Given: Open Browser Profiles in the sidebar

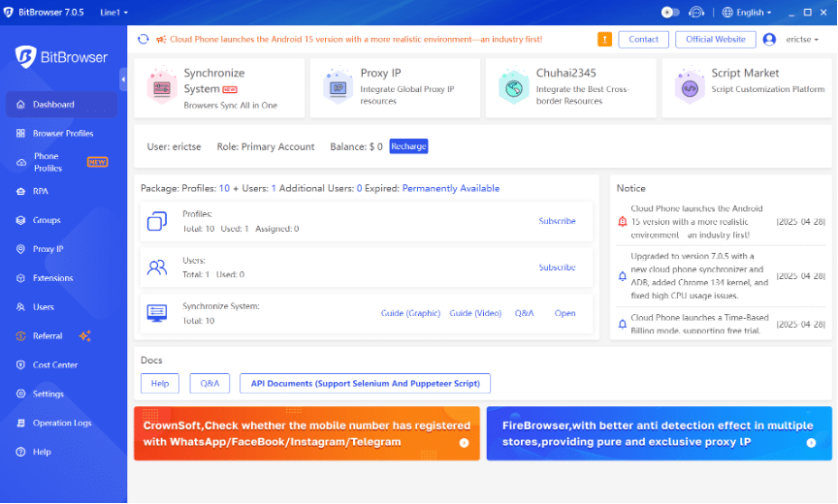Looking at the screenshot, I should [61, 133].
